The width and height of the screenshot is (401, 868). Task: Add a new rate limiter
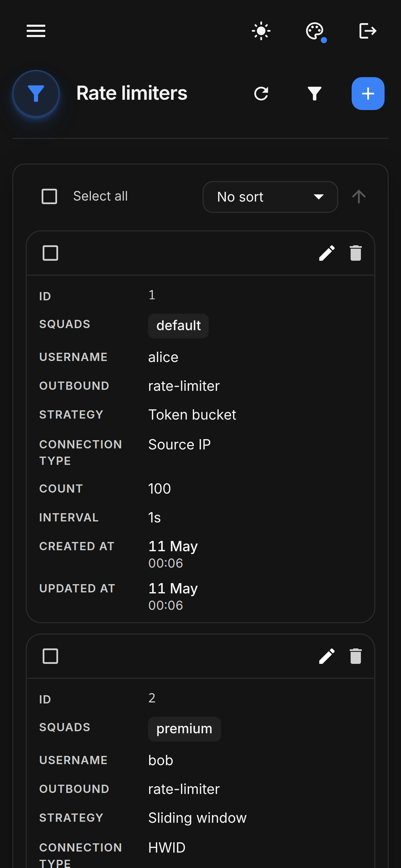(368, 94)
